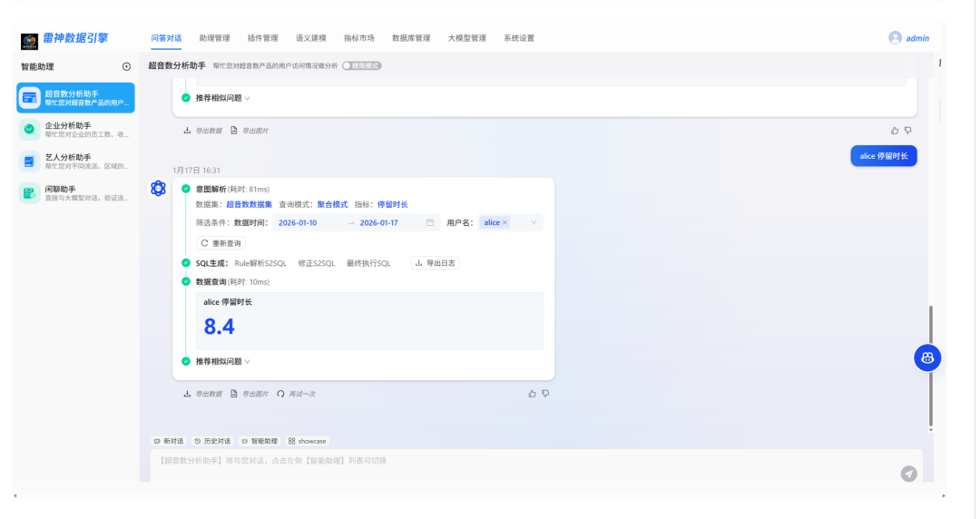Edit the end date 2026-01-17

[378, 222]
